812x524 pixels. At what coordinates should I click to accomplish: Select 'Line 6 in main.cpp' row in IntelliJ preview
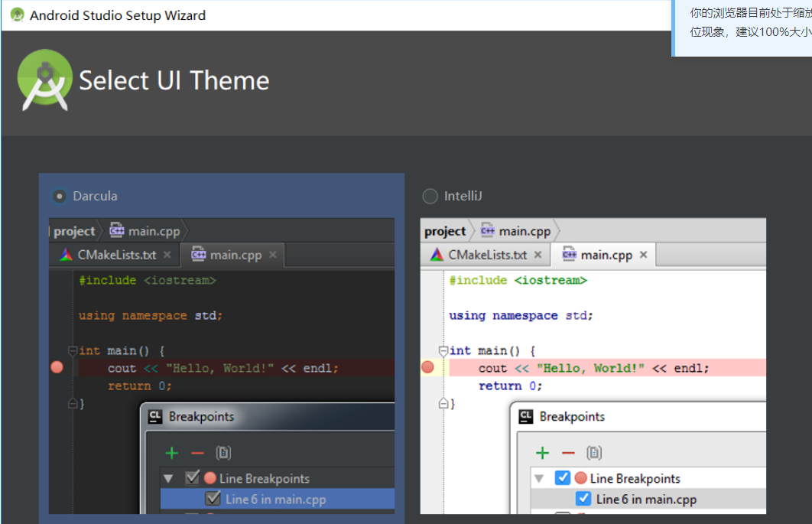[x=648, y=499]
